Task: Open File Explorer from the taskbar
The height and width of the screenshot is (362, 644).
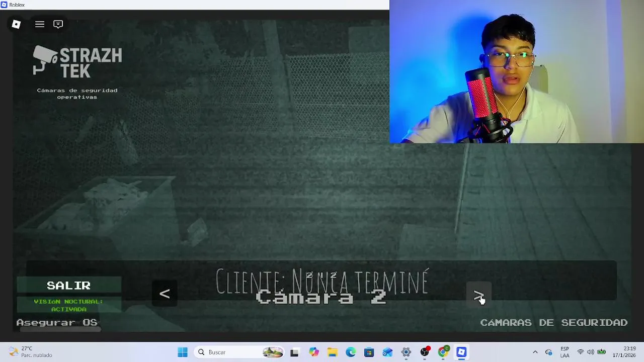Action: coord(332,352)
